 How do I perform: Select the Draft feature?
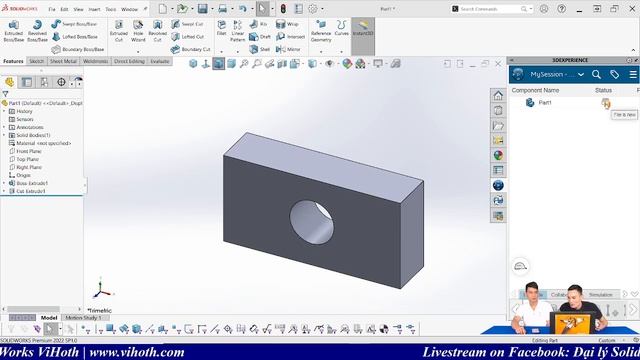[x=260, y=37]
